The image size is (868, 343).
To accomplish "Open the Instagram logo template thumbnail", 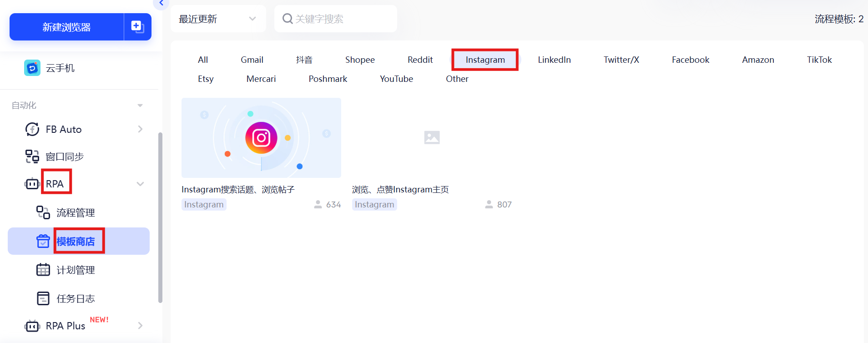I will (261, 137).
